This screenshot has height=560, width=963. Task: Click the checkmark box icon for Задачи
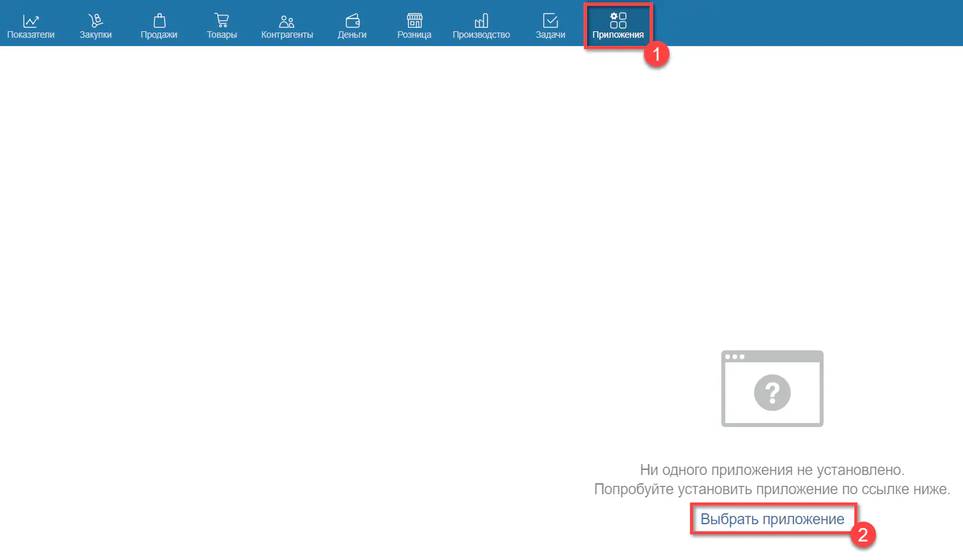point(550,20)
